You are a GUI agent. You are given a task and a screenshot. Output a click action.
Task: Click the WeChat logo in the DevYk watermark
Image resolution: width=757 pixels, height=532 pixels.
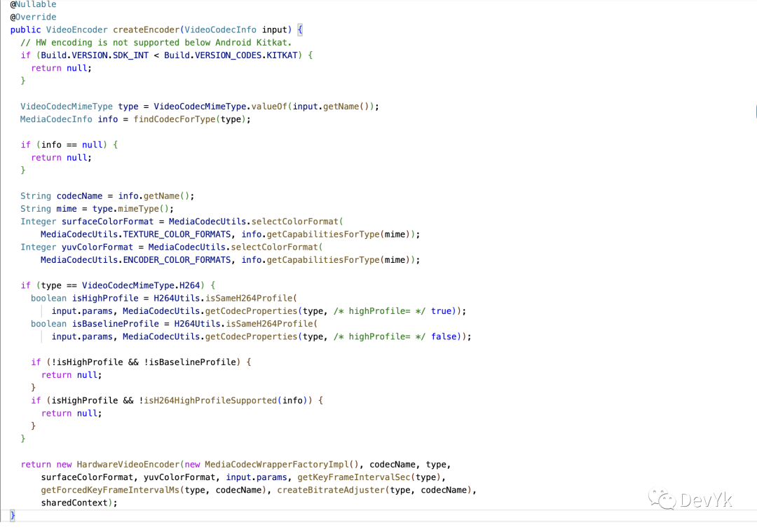point(662,498)
